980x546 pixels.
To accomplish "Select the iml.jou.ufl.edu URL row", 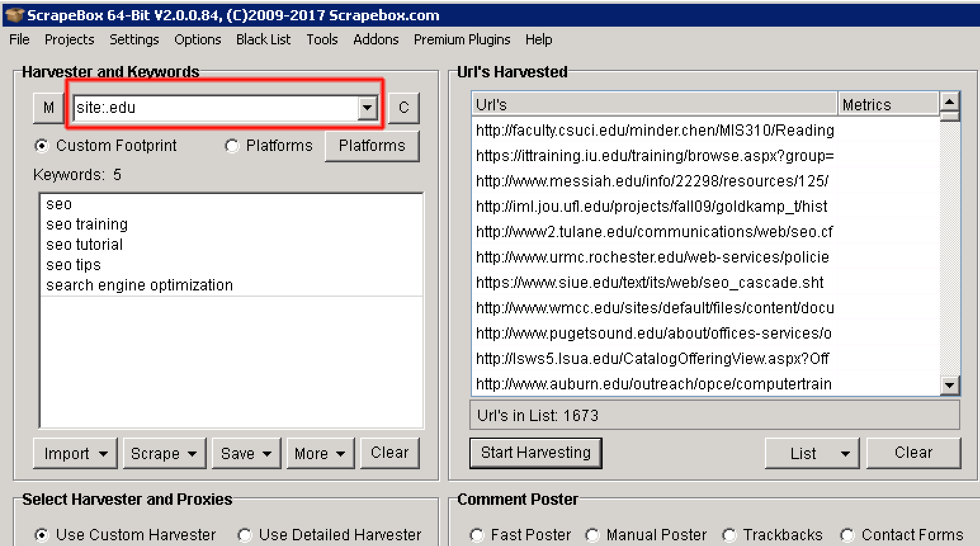I will tap(705, 206).
